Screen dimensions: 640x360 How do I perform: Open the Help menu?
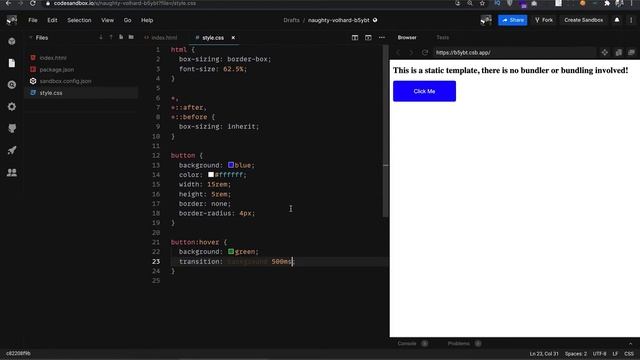pos(147,20)
